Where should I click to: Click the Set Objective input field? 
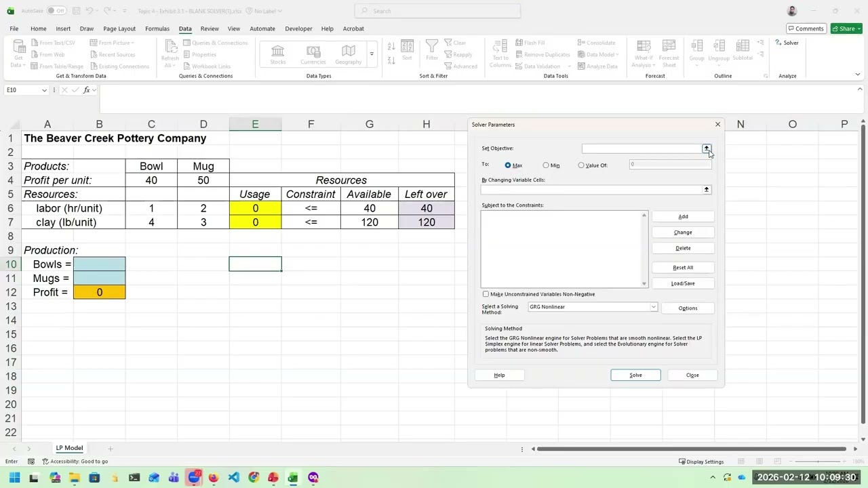click(642, 148)
